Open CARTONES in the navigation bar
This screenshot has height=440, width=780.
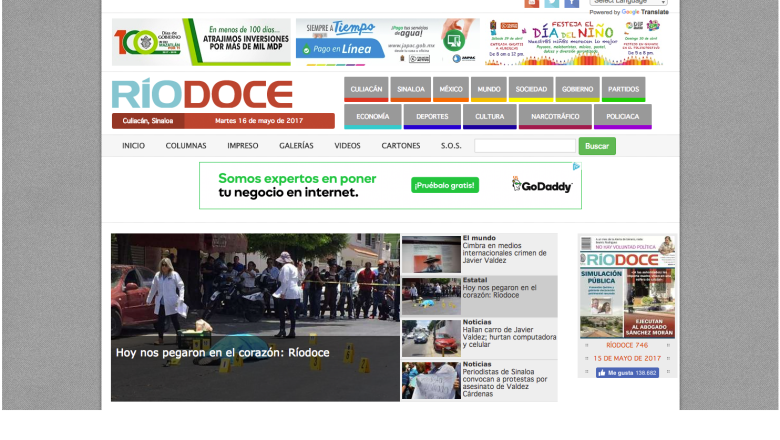click(400, 146)
